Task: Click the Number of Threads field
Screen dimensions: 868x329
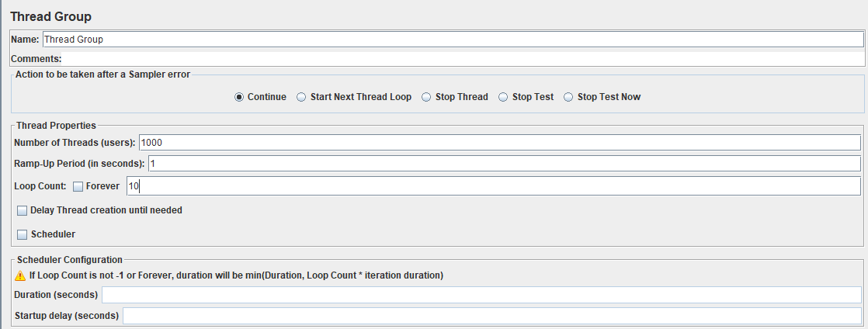Action: pyautogui.click(x=498, y=143)
